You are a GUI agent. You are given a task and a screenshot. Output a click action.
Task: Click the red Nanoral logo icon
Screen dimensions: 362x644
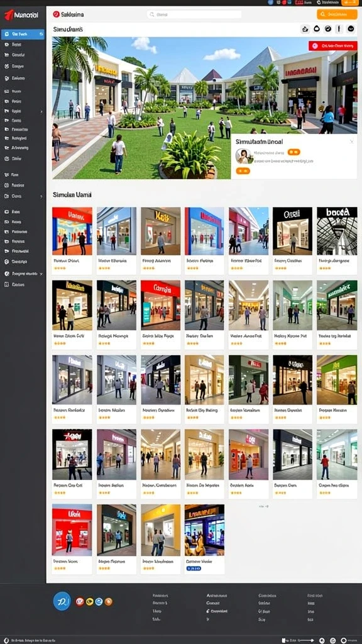(9, 15)
